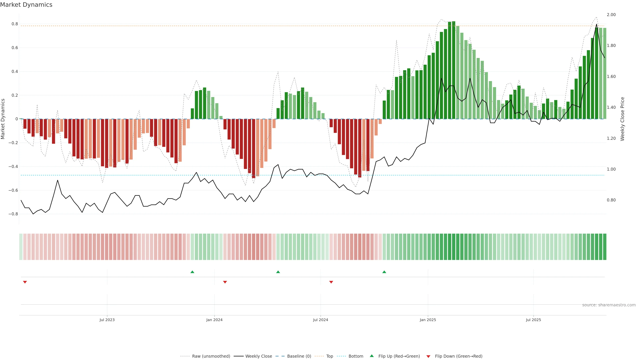The height and width of the screenshot is (362, 644).
Task: Click the Market Dynamics chart title
Action: point(26,5)
